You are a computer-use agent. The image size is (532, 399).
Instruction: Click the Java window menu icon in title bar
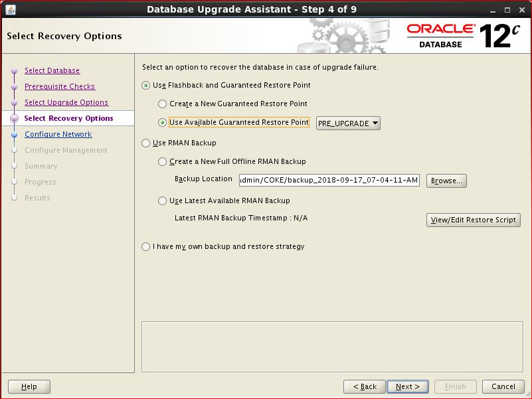(x=11, y=9)
